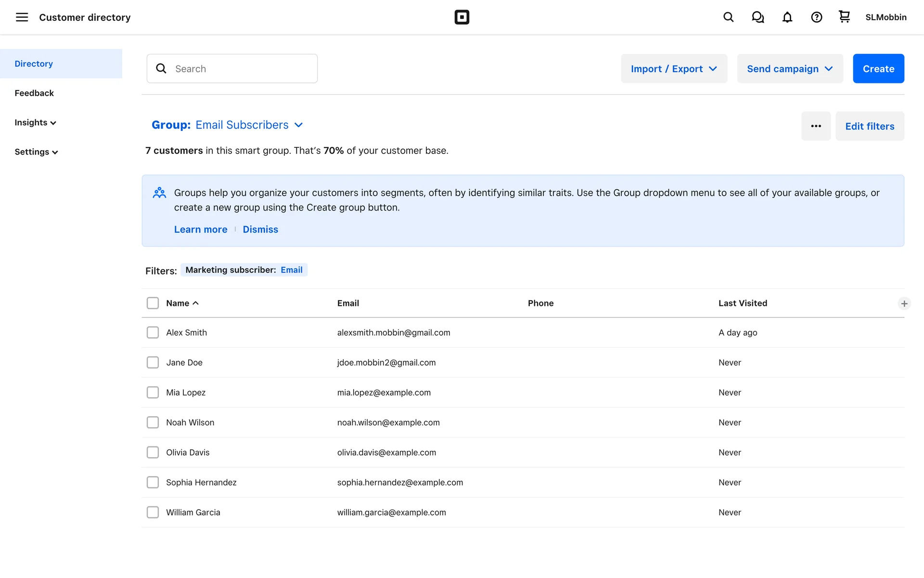Viewport: 924px width, 578px height.
Task: Go to Feedback in the sidebar
Action: click(x=34, y=93)
